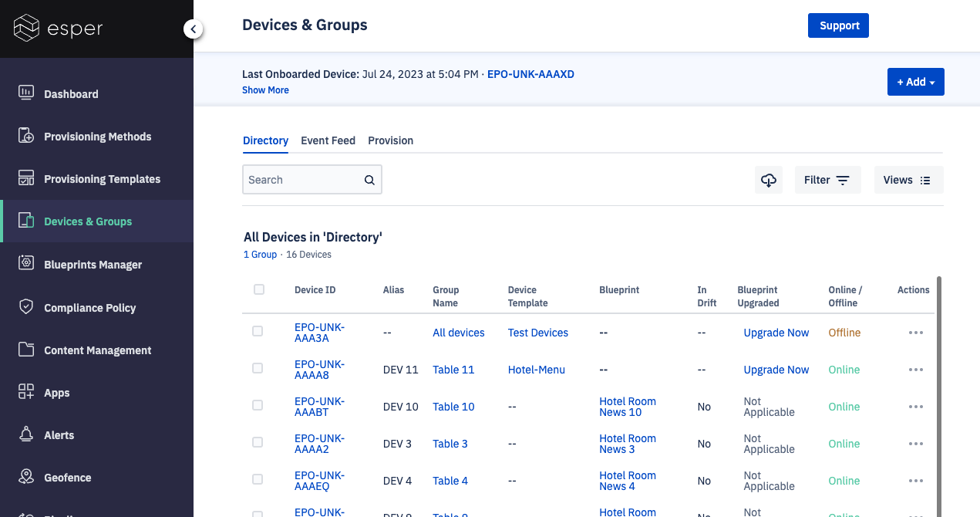
Task: Click the Alerts bell icon
Action: pyautogui.click(x=26, y=434)
